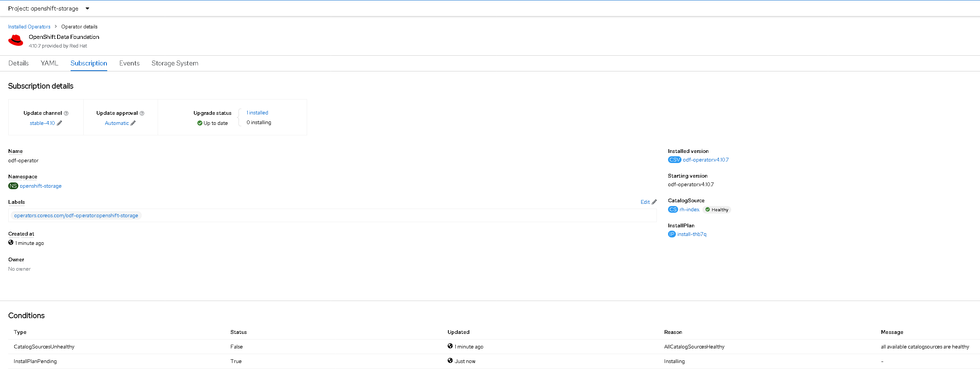Screen dimensions: 980x375
Task: Click the NS namespace badge icon
Action: (x=13, y=186)
